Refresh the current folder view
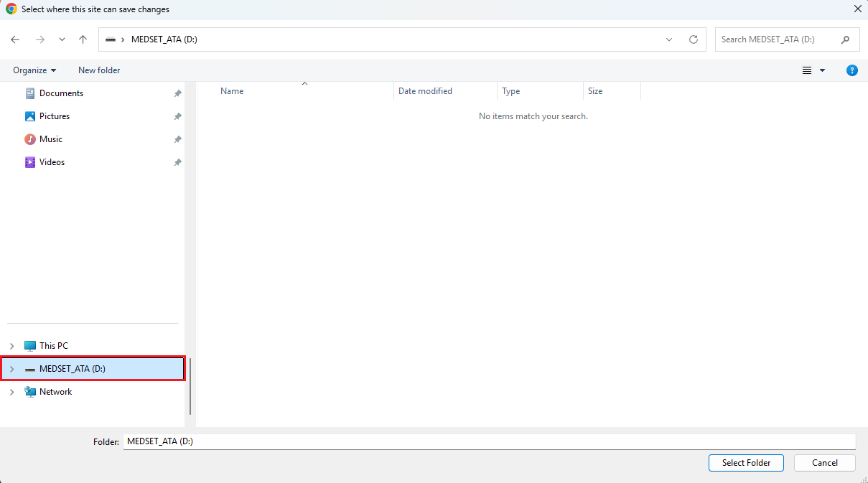The height and width of the screenshot is (483, 868). click(x=694, y=39)
